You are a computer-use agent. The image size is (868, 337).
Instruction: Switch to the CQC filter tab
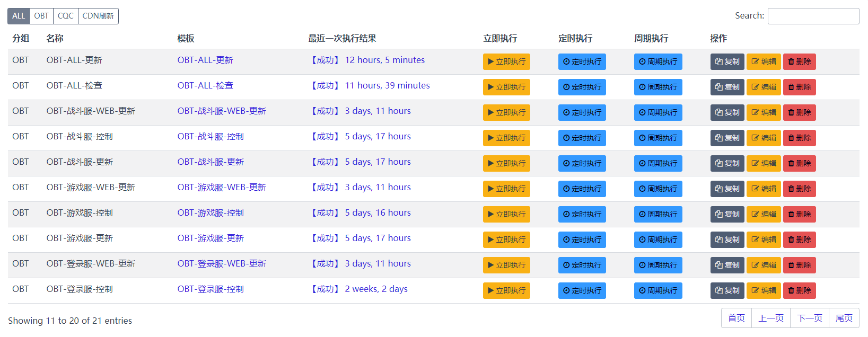pos(66,16)
